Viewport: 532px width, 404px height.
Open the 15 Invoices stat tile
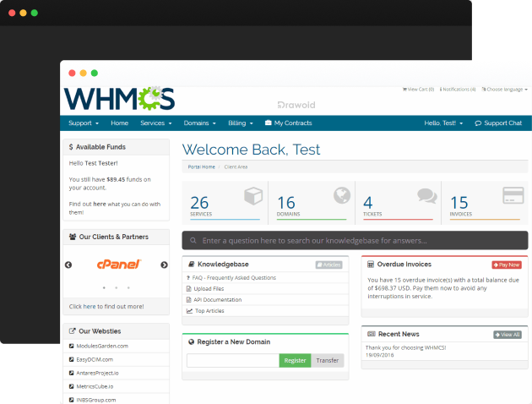[485, 203]
